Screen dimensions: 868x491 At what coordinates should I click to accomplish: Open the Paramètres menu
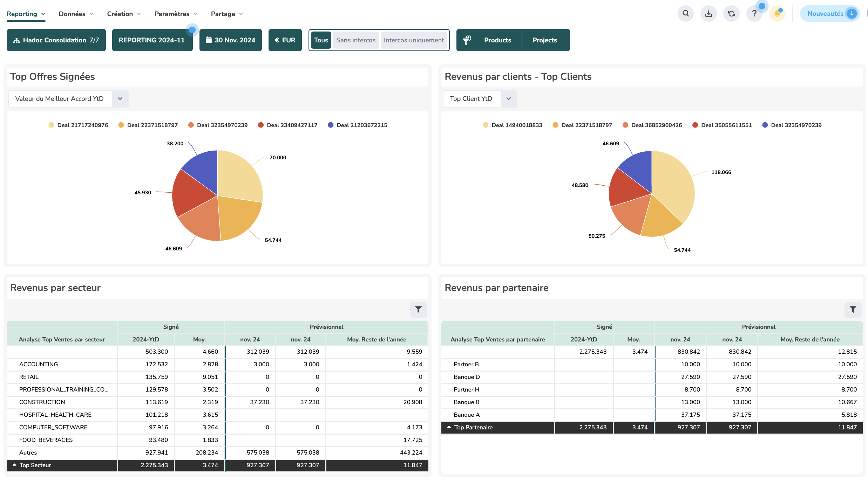[176, 14]
